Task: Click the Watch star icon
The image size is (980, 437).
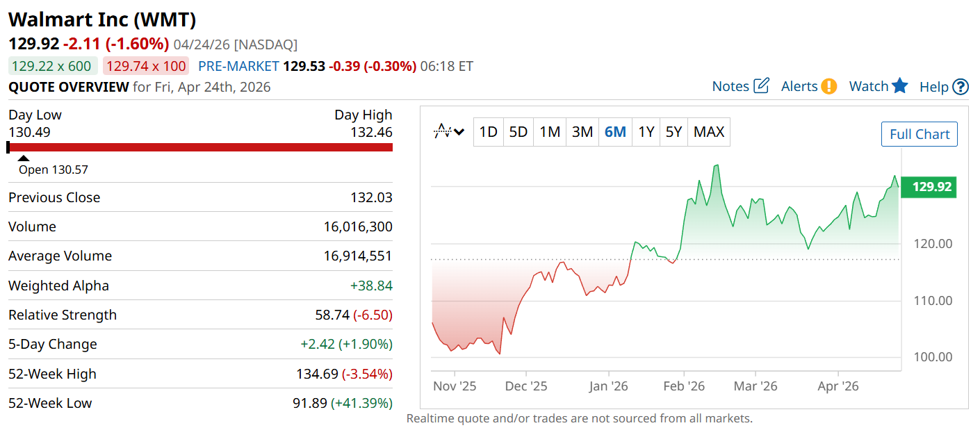Action: 900,85
